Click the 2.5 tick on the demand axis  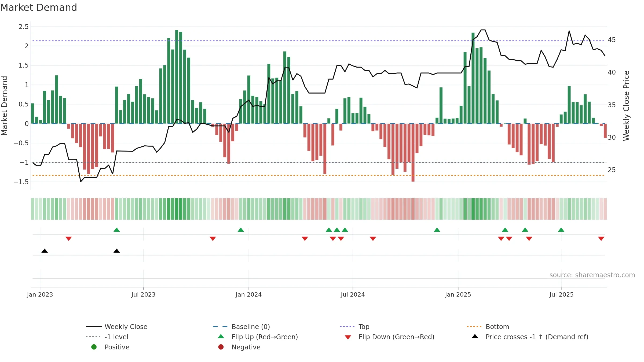(x=24, y=27)
